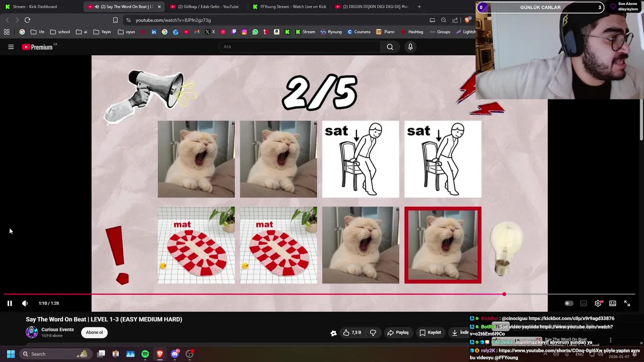644x362 pixels.
Task: Open the Instagram bookmark icon
Action: tap(245, 32)
